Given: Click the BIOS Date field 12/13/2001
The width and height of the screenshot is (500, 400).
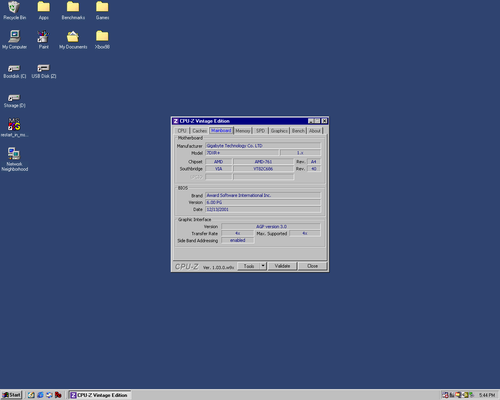Looking at the screenshot, I should [x=263, y=209].
